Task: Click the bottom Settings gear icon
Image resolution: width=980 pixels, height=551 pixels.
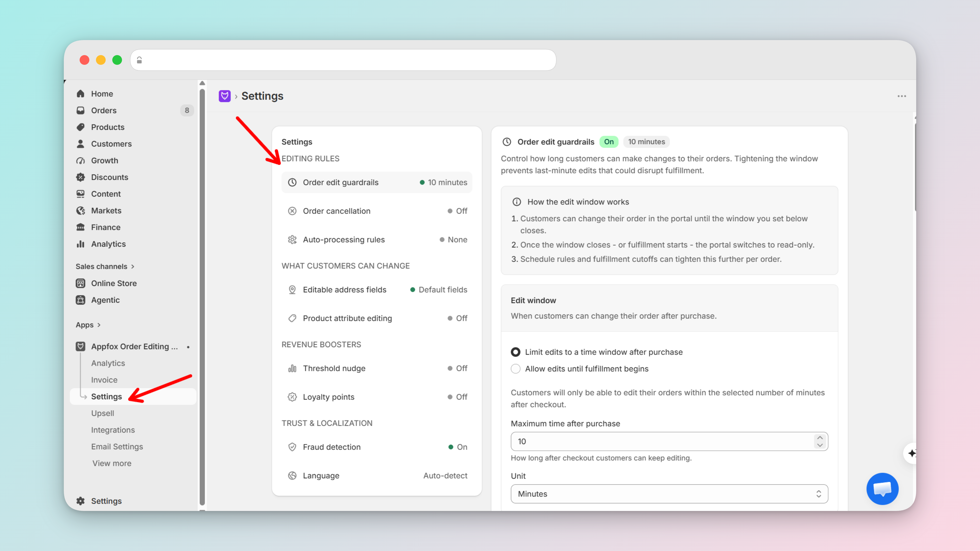Action: pos(80,501)
